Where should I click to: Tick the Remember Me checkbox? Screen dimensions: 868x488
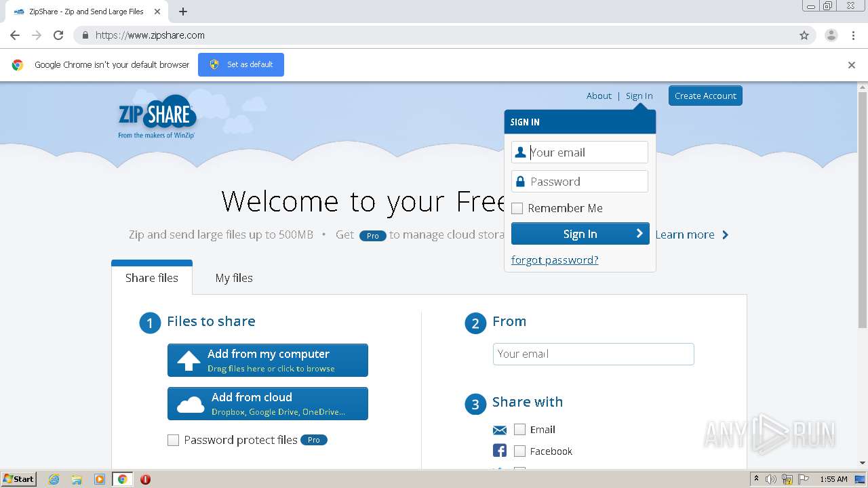[x=517, y=209]
